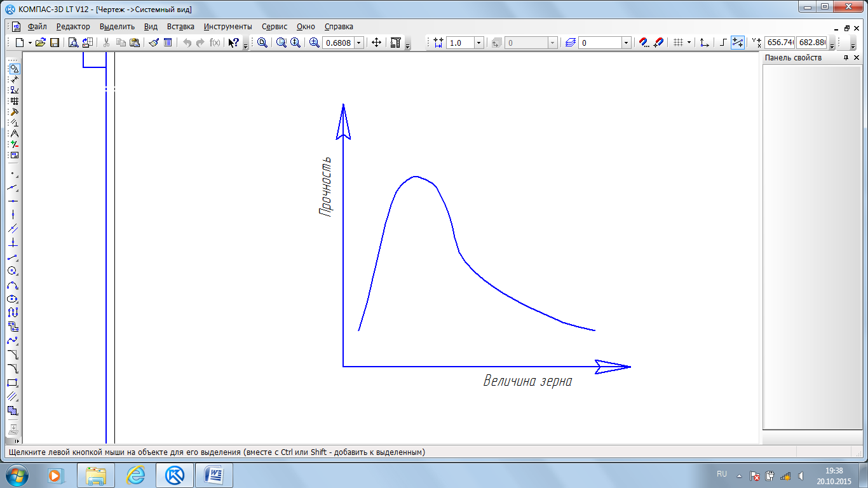
Task: Select the Circle tool in the left panel
Action: 13,271
